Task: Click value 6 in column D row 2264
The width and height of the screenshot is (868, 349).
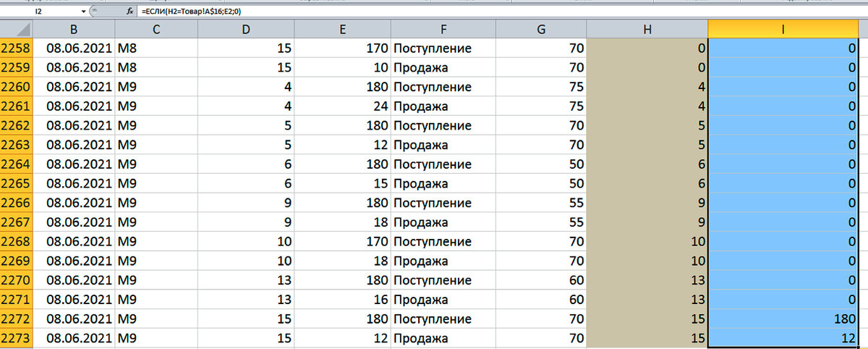Action: 287,164
